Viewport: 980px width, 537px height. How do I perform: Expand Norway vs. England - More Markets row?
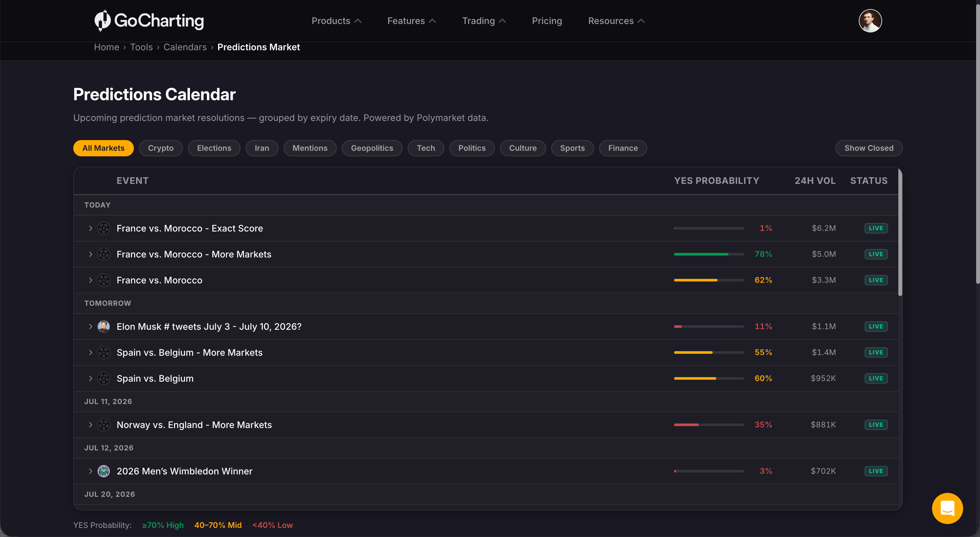coord(90,425)
